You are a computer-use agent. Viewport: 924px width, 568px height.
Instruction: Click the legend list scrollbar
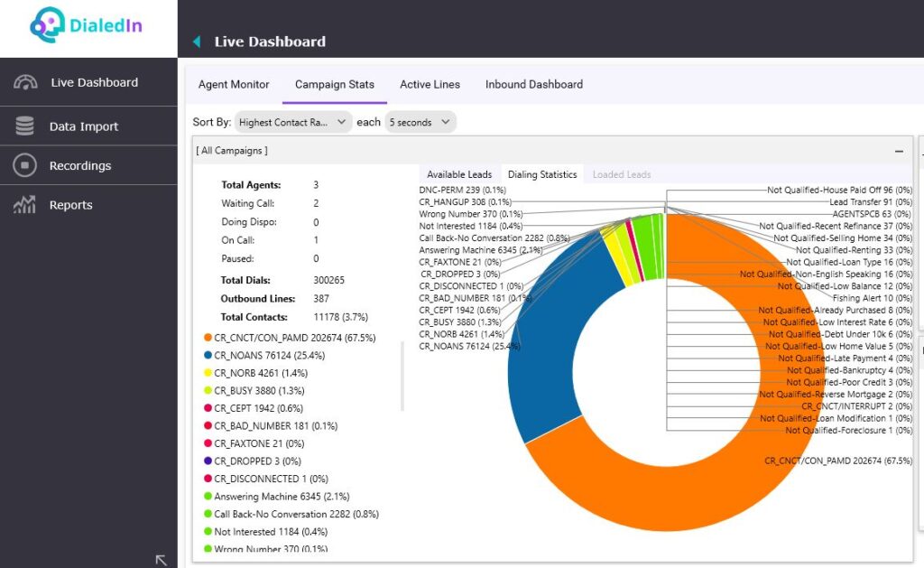point(402,376)
